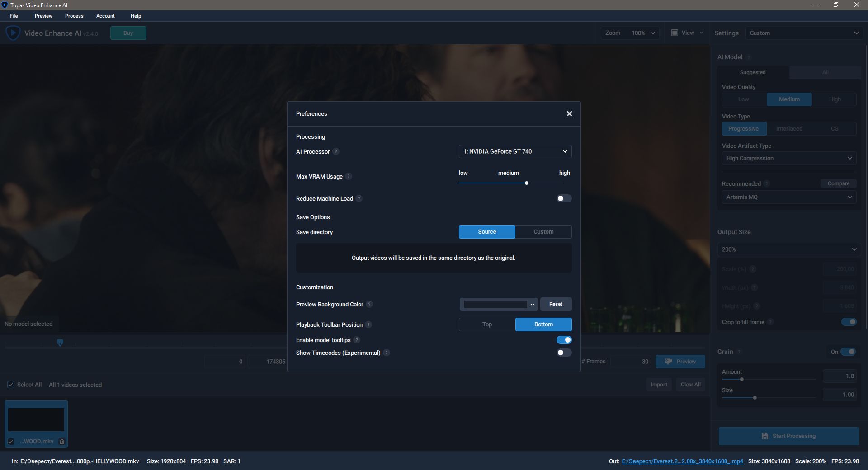868x470 pixels.
Task: Reset the preview background color
Action: tap(556, 304)
